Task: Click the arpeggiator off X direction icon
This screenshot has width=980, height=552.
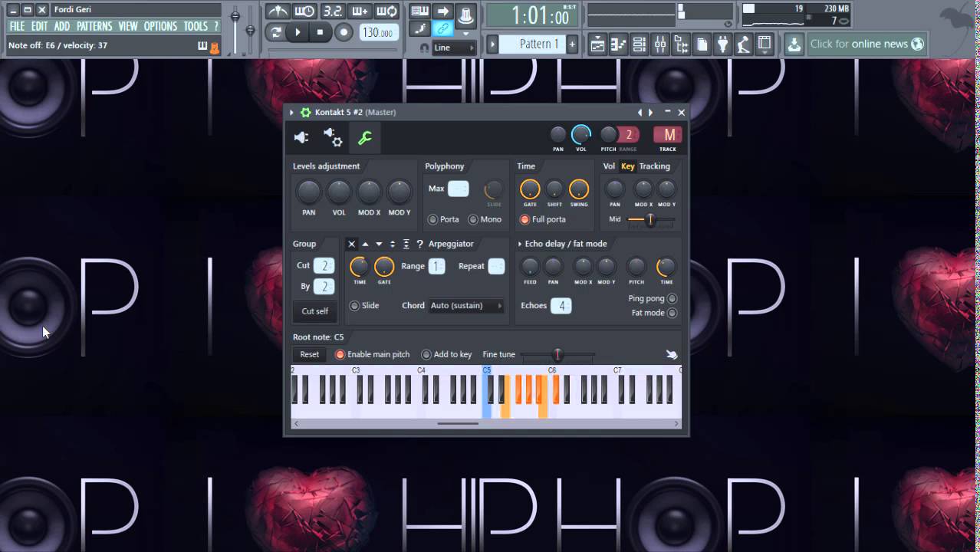Action: 352,244
